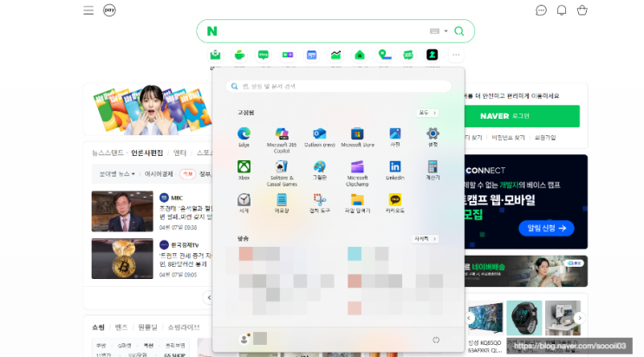644x357 pixels.
Task: Open Naver hamburger menu
Action: click(x=88, y=10)
